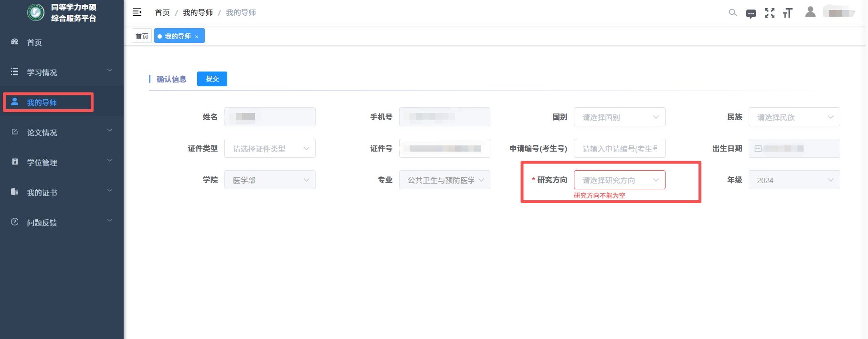Expand the 学习情况 sidebar menu

tap(62, 72)
